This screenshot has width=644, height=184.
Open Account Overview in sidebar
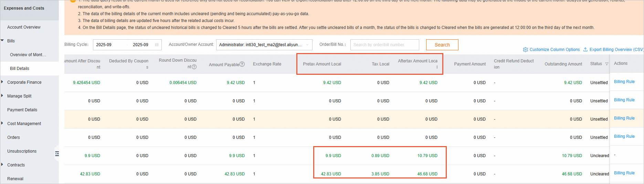(24, 27)
